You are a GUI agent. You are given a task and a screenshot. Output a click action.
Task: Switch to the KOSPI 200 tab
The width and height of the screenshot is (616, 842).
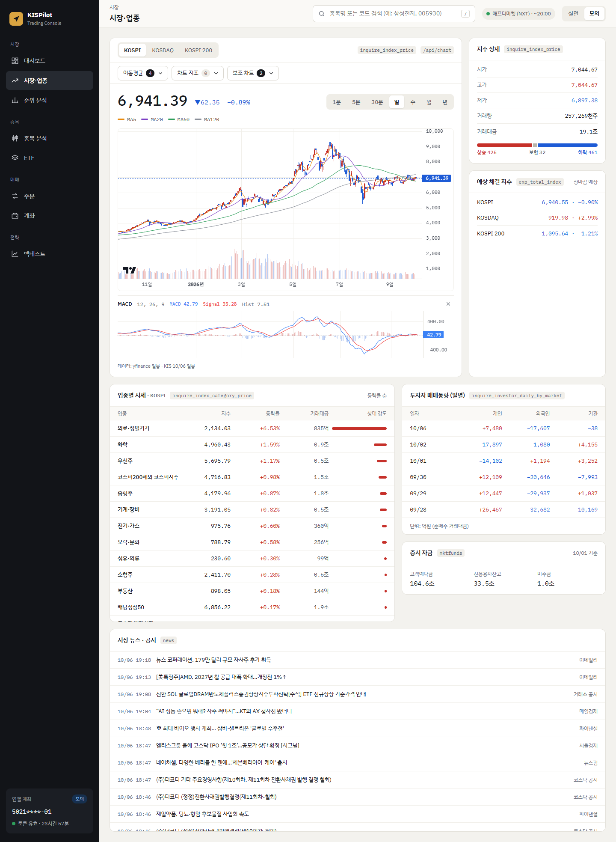click(x=198, y=50)
